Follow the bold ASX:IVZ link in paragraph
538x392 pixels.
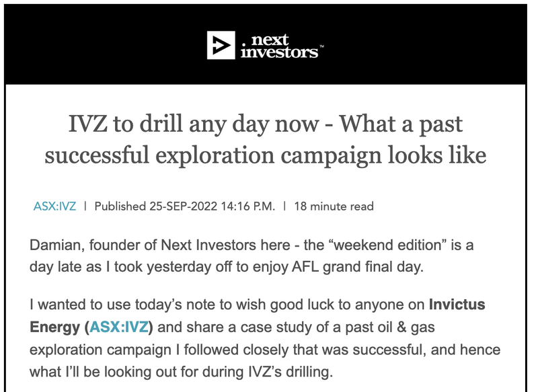click(x=119, y=327)
